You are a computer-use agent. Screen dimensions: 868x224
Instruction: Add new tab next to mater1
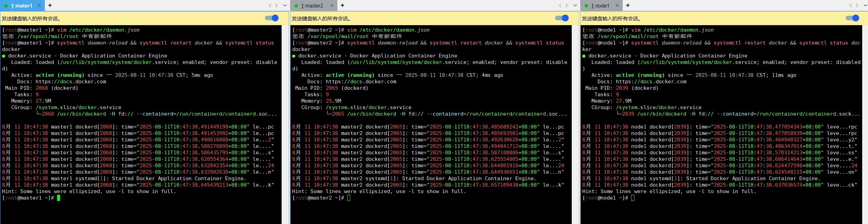point(50,5)
